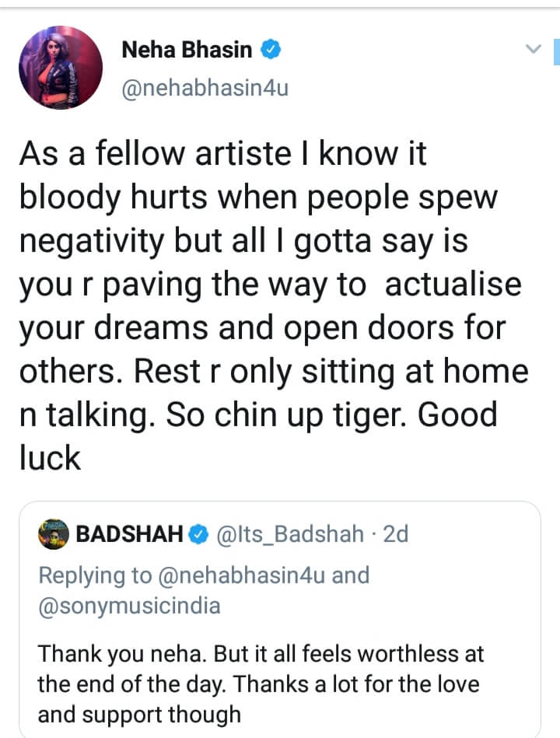This screenshot has height=738, width=560.
Task: Open Neha Bhasin's profile picture
Action: pyautogui.click(x=61, y=67)
